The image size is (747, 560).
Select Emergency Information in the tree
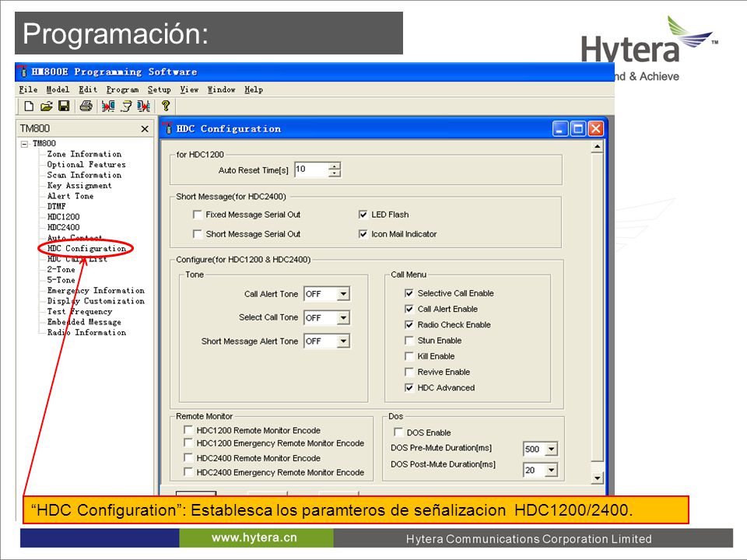[96, 290]
